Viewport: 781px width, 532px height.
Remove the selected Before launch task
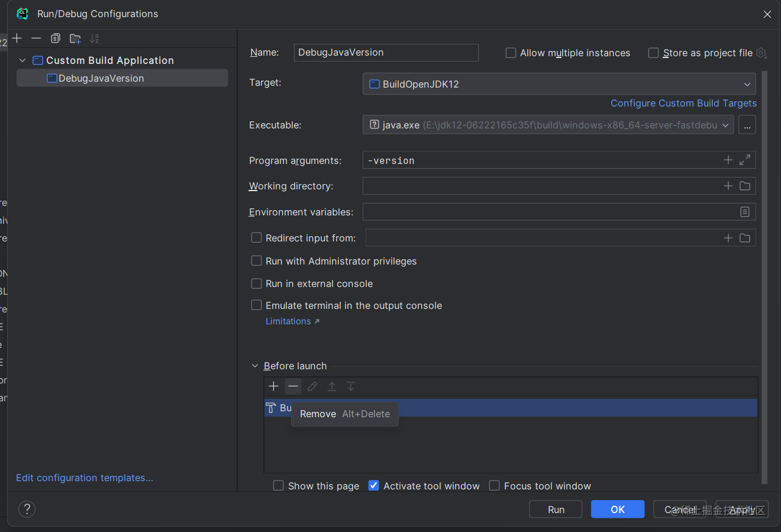click(293, 386)
